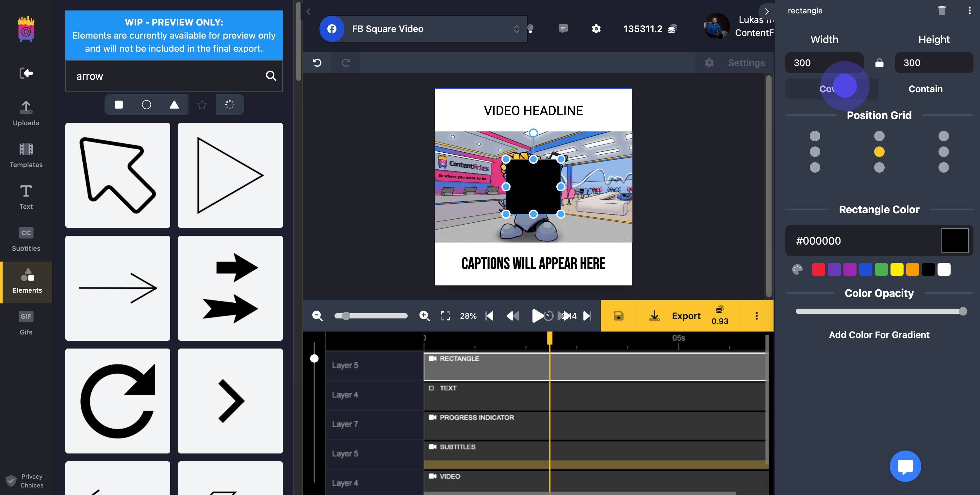Screen dimensions: 980x495
Task: Click Add Color For Gradient
Action: 879,335
